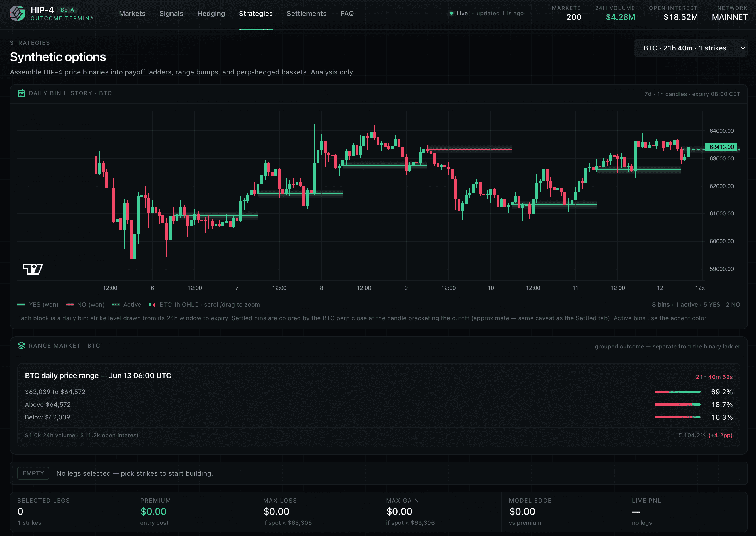Click the 18.7% probability bar for Above $64,572
This screenshot has width=756, height=536.
pos(677,404)
